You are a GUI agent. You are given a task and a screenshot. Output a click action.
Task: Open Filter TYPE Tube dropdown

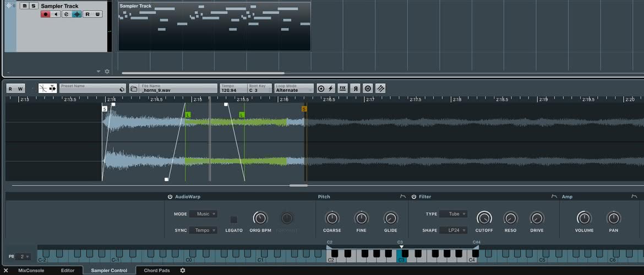pyautogui.click(x=453, y=214)
